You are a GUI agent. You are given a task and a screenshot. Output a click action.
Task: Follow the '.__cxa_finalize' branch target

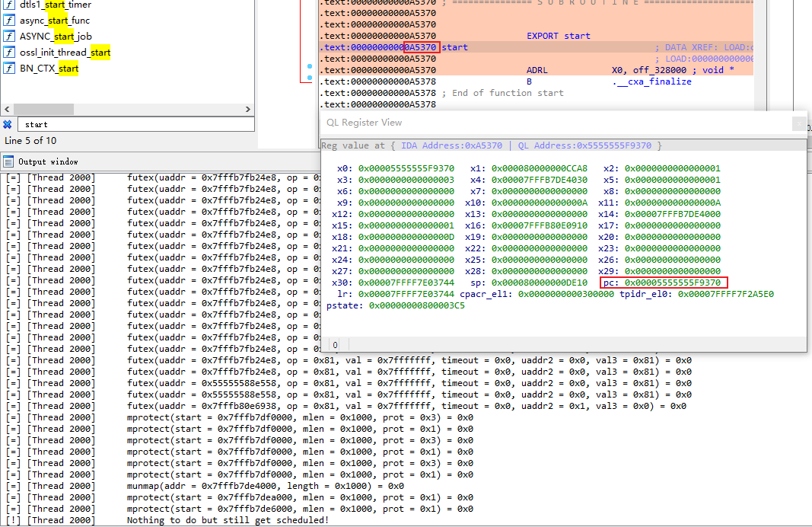coord(651,81)
